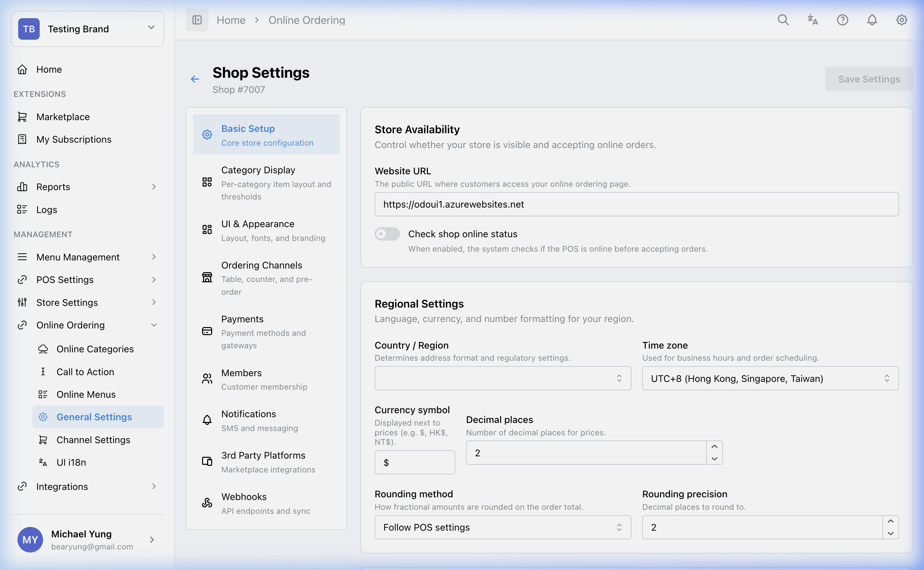Click the notifications bell icon
Viewport: 924px width, 570px height.
872,20
